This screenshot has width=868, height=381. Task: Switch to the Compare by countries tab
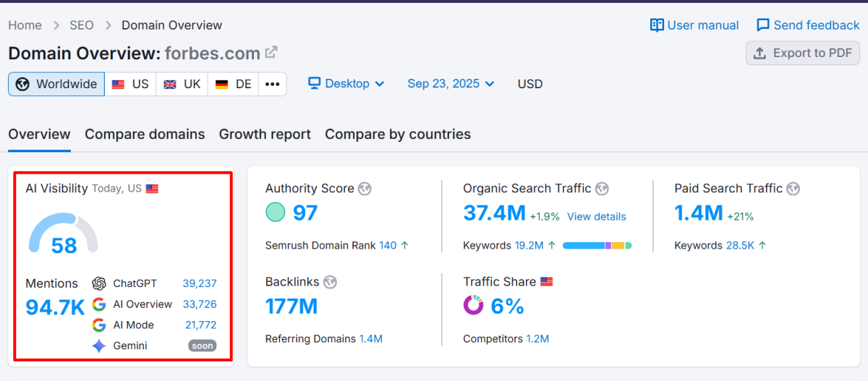pyautogui.click(x=398, y=134)
